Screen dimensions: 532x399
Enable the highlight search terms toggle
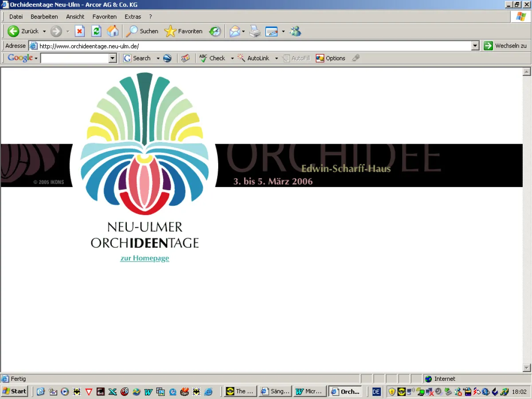(356, 58)
